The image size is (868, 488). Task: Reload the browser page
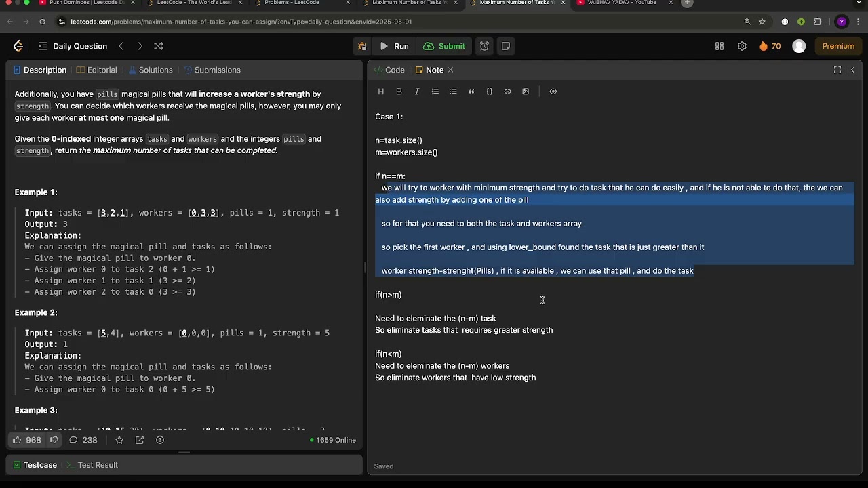point(42,22)
